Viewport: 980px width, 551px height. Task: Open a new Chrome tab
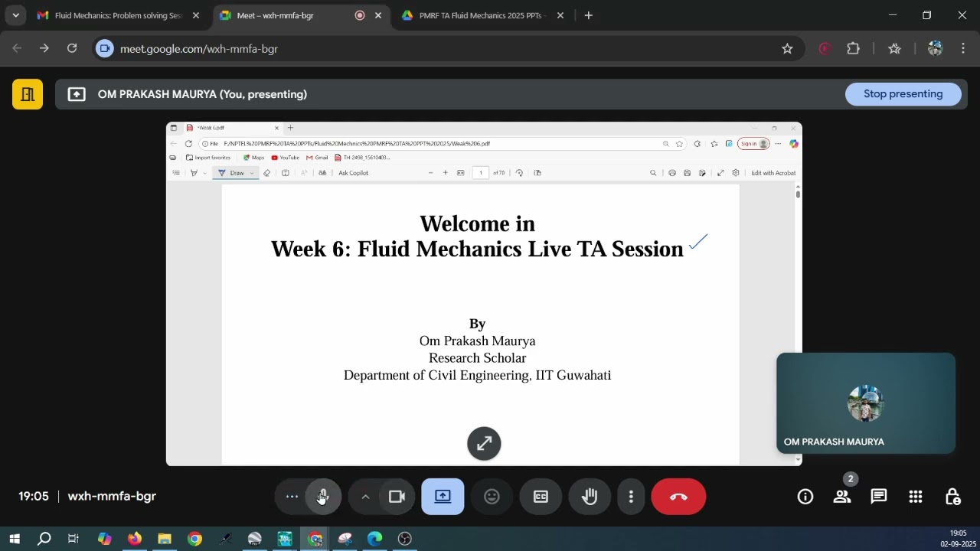coord(588,15)
